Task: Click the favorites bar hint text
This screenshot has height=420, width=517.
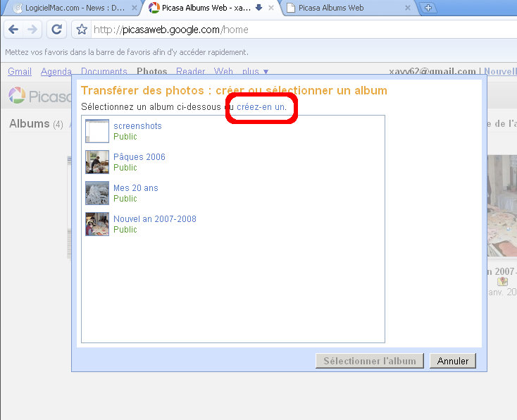Action: click(x=127, y=52)
